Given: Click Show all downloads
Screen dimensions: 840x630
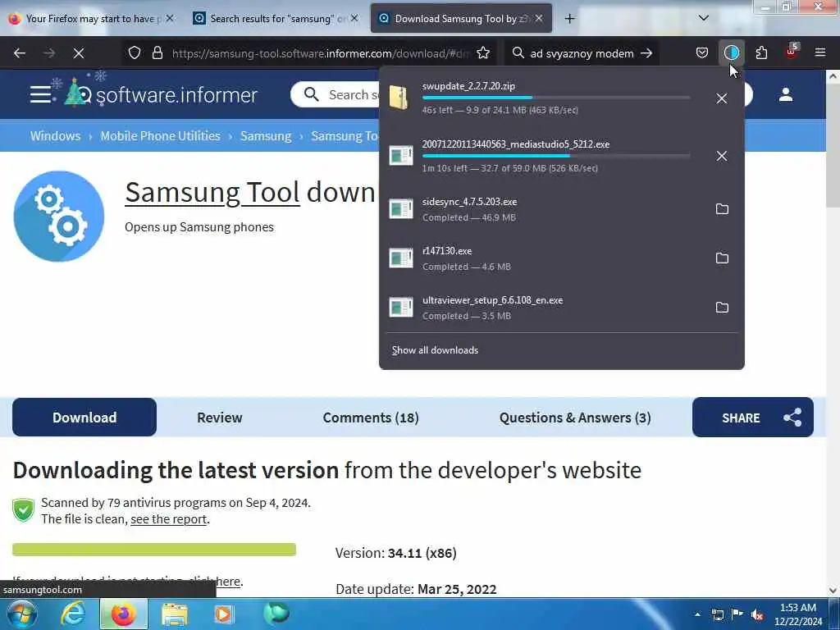Looking at the screenshot, I should [435, 350].
